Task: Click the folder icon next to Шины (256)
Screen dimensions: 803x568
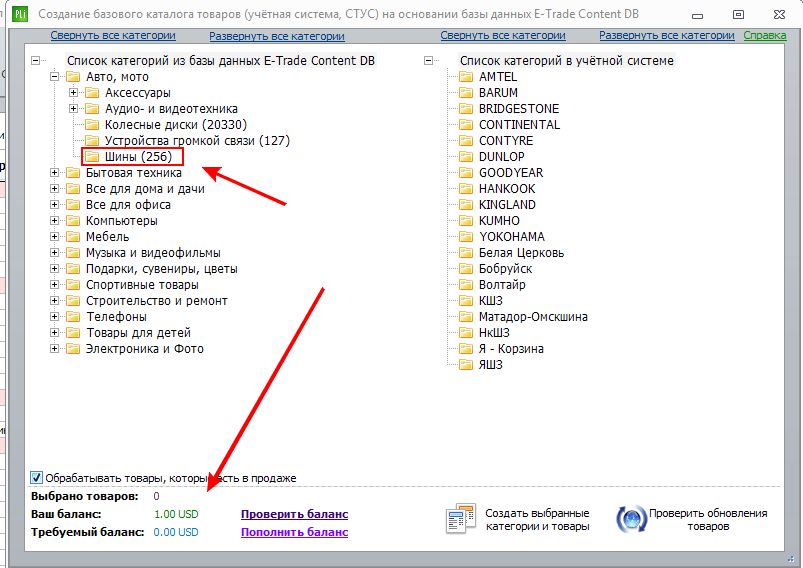Action: click(92, 156)
